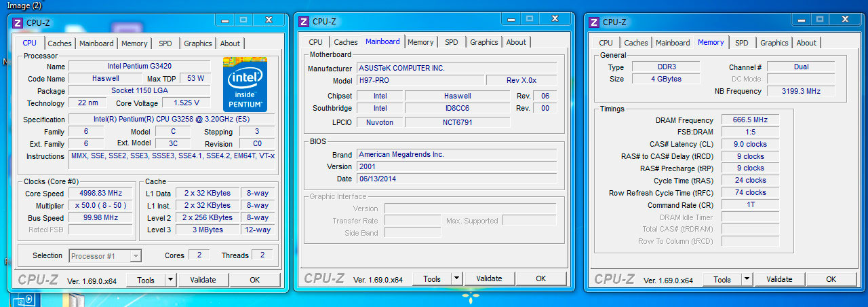Click the CPU-Z title bar icon of the Memory window

(595, 22)
